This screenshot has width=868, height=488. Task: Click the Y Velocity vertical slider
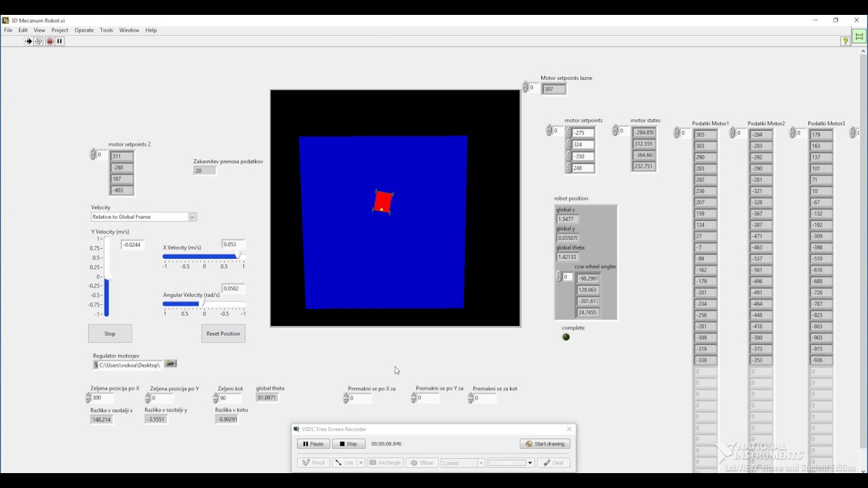coord(106,277)
